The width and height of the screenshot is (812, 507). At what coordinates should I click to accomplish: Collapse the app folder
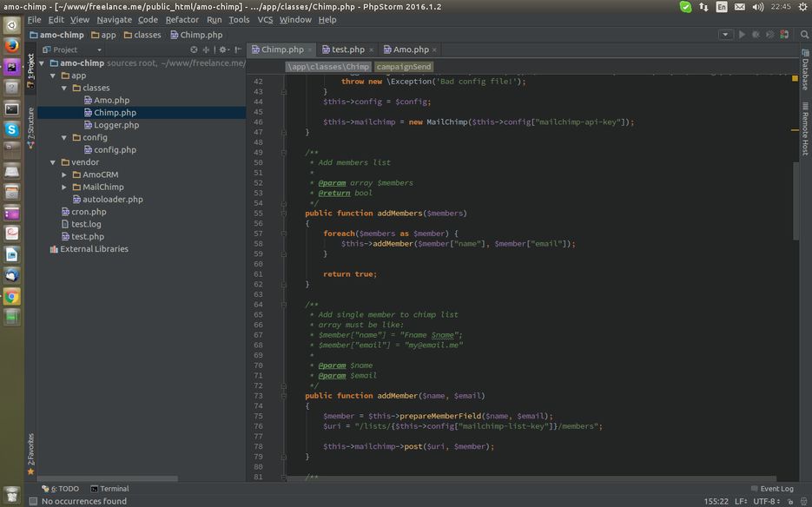[x=53, y=76]
